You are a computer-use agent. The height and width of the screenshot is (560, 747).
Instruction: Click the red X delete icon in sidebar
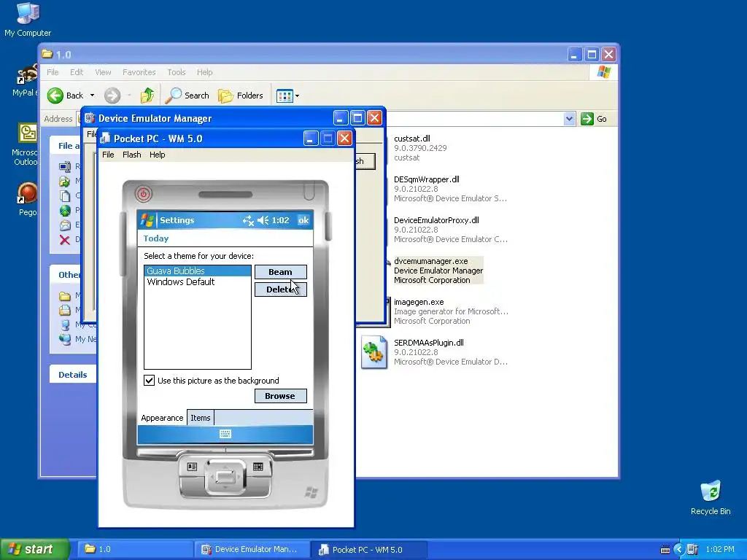tap(65, 239)
